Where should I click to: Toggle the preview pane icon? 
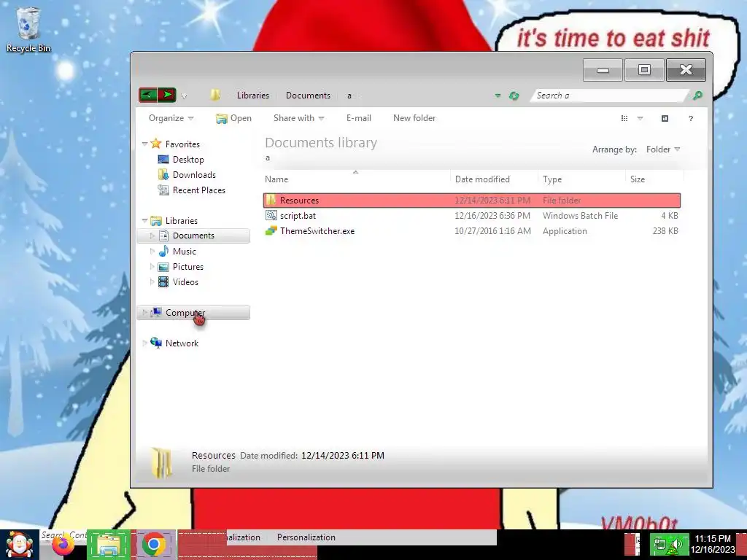pos(665,119)
